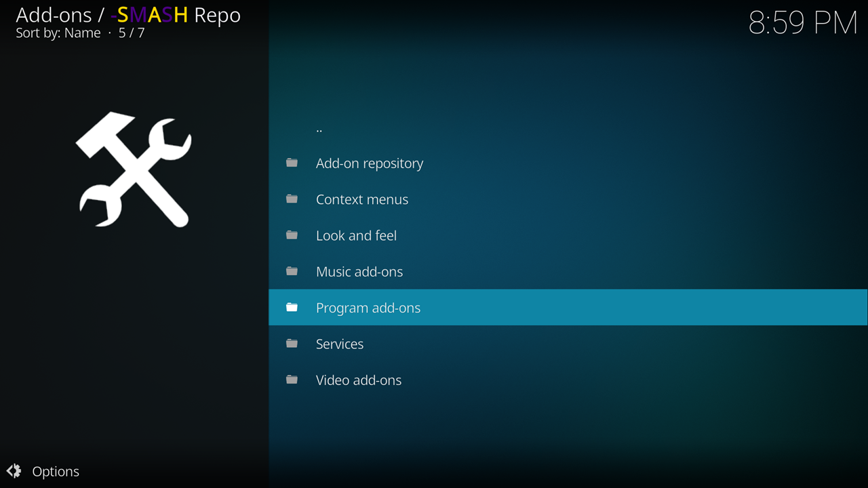Open the Options side menu text
This screenshot has height=488, width=868.
[x=56, y=472]
